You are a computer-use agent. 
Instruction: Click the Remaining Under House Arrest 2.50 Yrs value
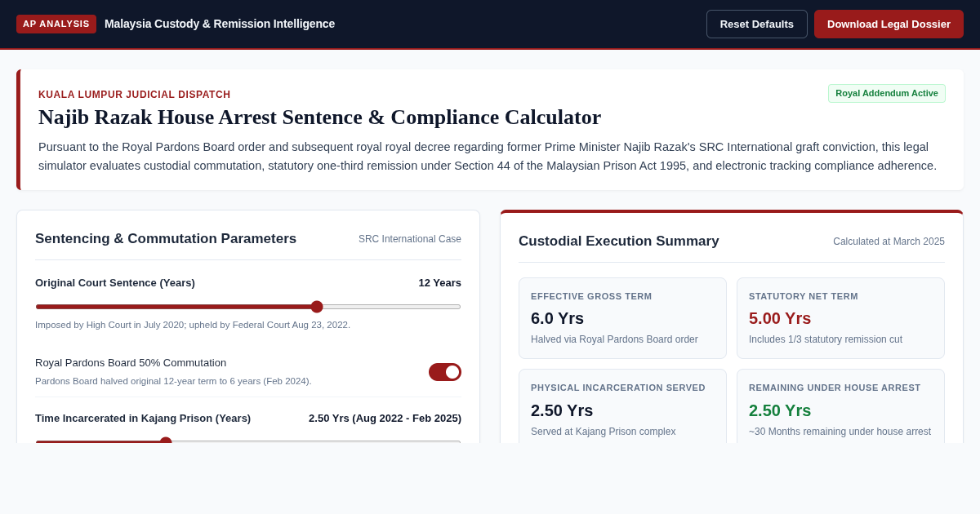[x=780, y=410]
